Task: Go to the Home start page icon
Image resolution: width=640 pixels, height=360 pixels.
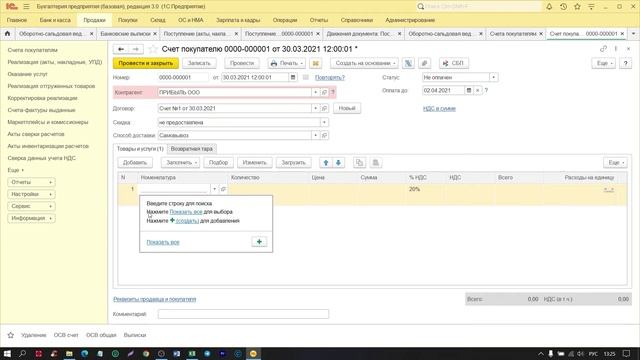Action: [7, 34]
